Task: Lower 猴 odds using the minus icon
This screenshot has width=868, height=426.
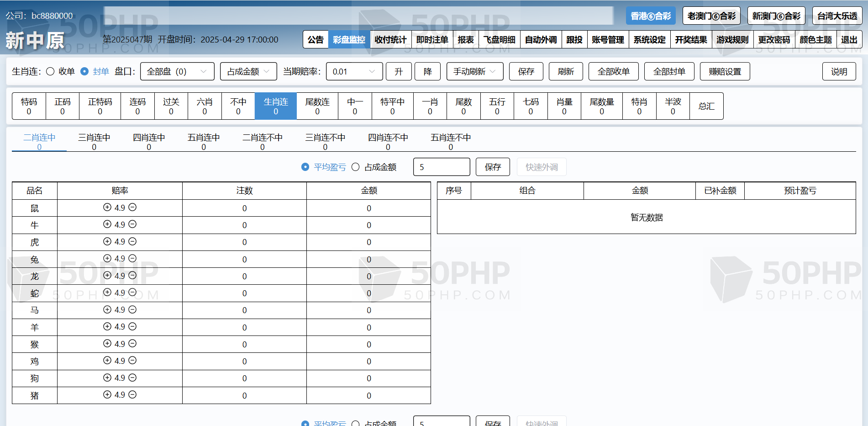Action: click(x=132, y=344)
